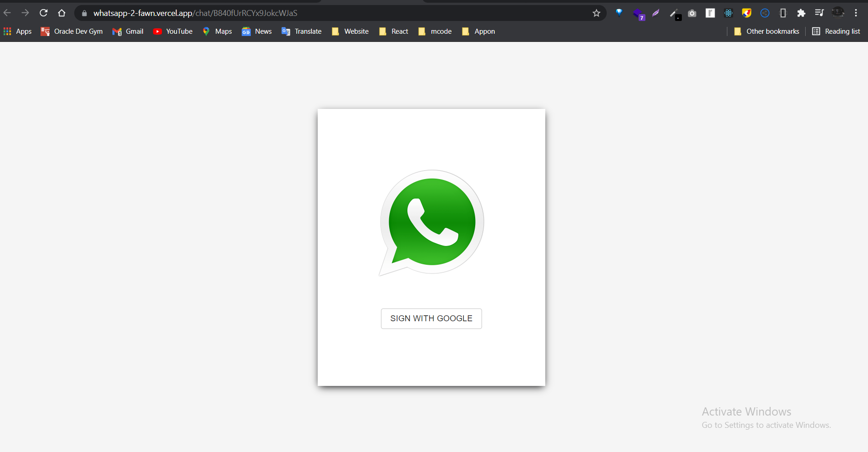Open the blue gem extension
The image size is (868, 452).
pyautogui.click(x=619, y=13)
